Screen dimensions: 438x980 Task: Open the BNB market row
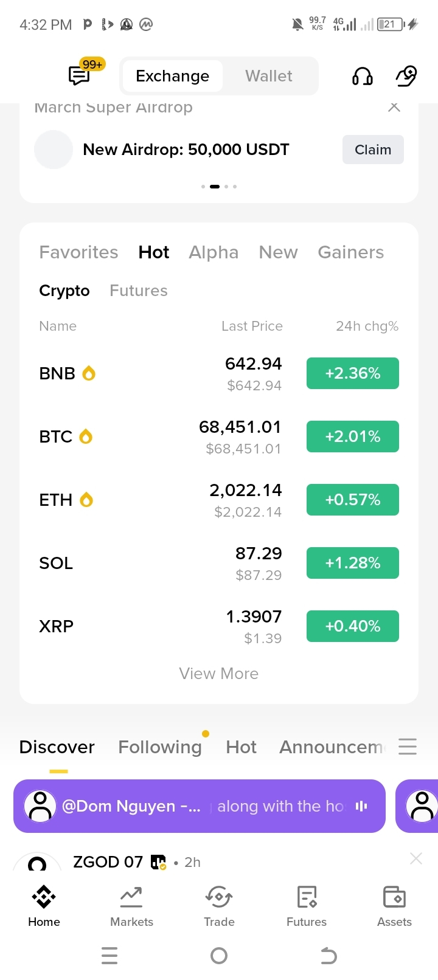pyautogui.click(x=219, y=373)
